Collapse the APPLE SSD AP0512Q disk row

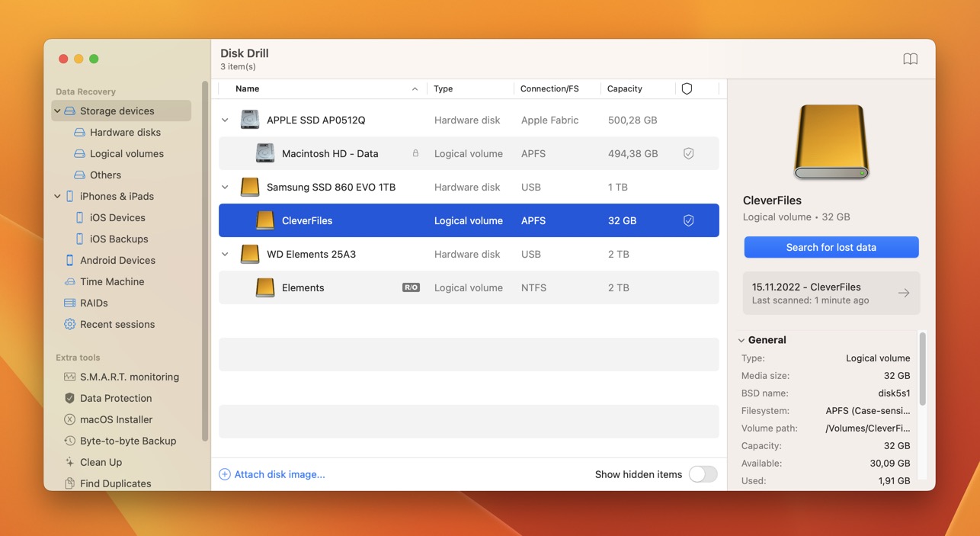pos(225,120)
